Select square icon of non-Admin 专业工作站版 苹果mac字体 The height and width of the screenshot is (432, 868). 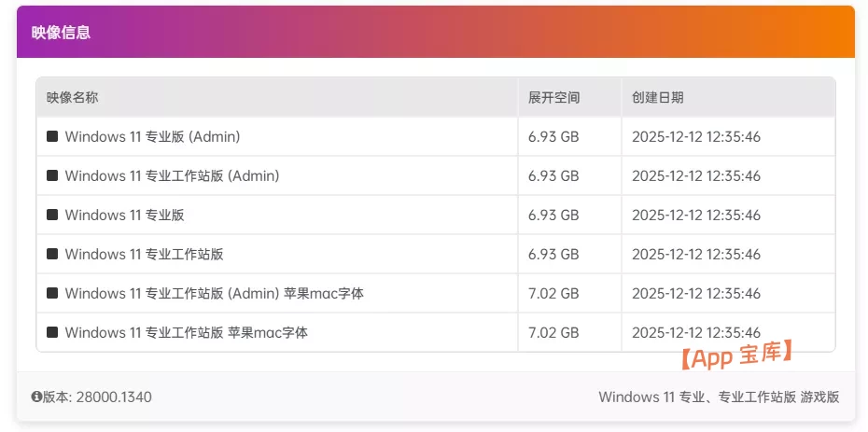pyautogui.click(x=52, y=333)
